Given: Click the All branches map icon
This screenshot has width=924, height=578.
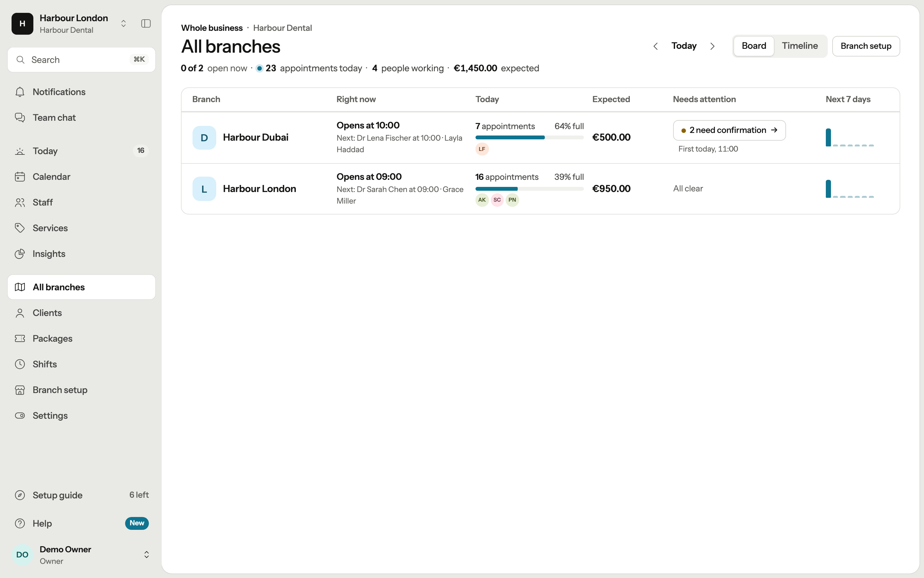Looking at the screenshot, I should [20, 287].
